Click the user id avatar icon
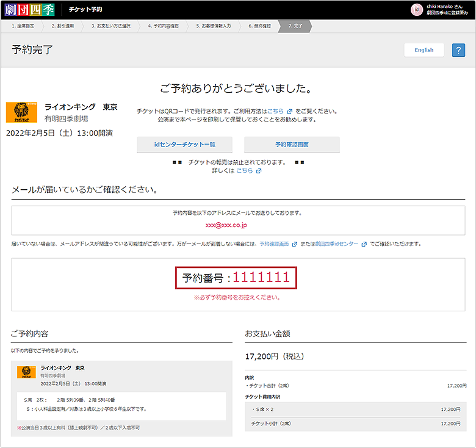The image size is (476, 448). [x=416, y=10]
